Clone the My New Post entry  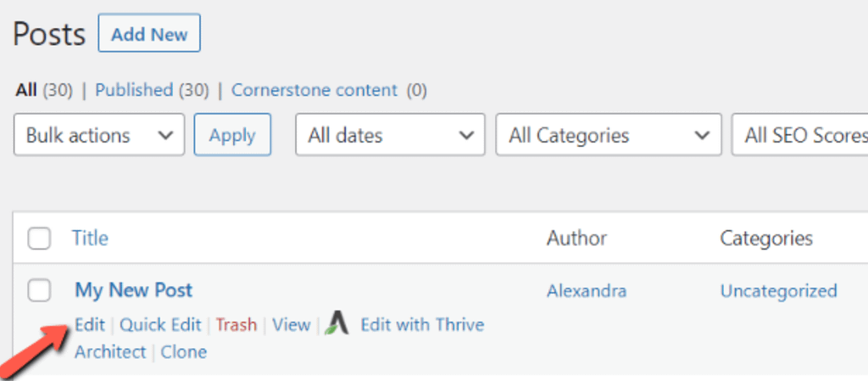[x=184, y=352]
